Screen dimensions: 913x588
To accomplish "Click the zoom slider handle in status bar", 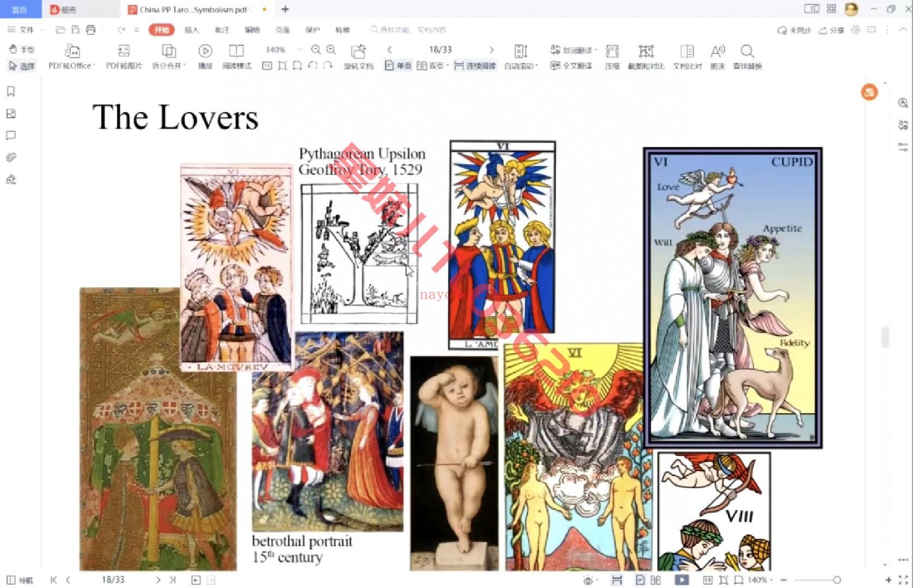I will point(837,580).
